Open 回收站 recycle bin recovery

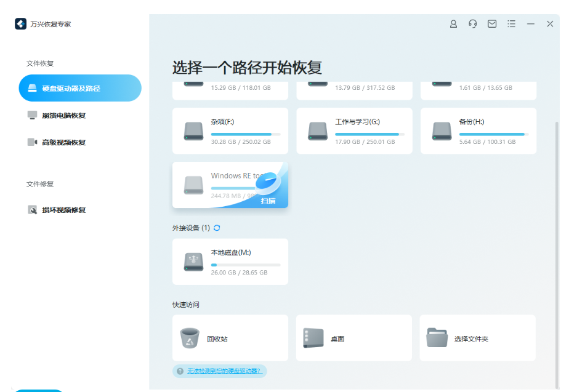pyautogui.click(x=230, y=338)
